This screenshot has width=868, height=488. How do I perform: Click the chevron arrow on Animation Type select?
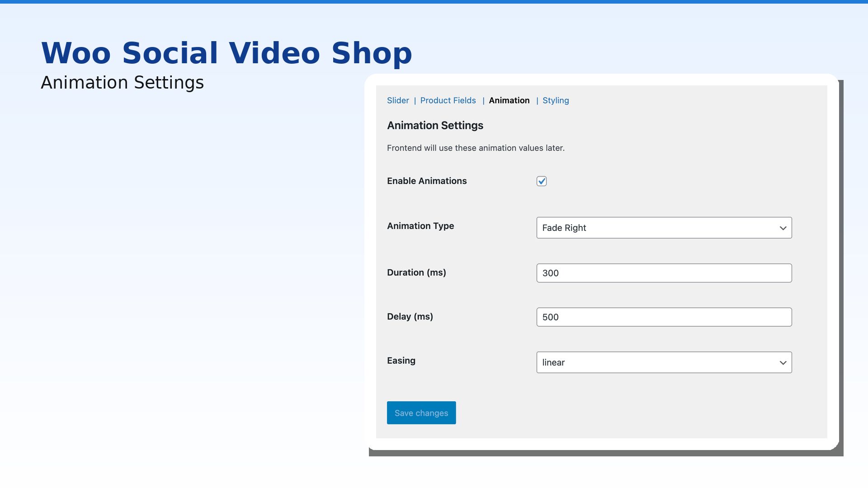point(783,228)
